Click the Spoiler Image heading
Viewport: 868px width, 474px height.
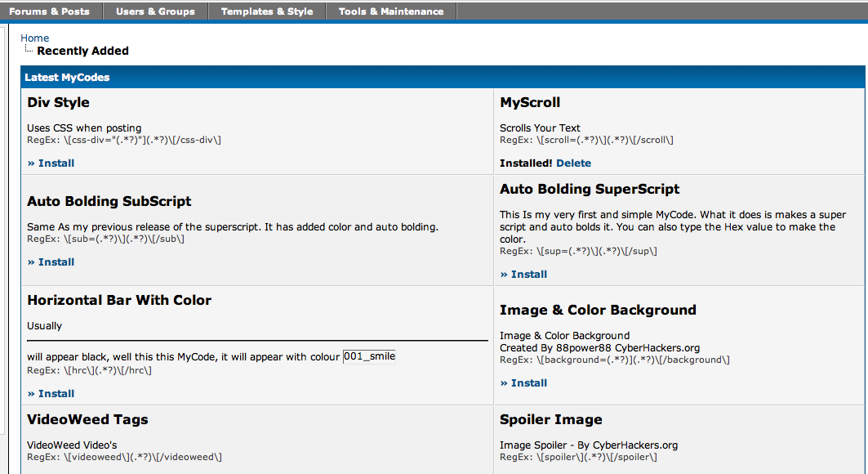pyautogui.click(x=550, y=420)
